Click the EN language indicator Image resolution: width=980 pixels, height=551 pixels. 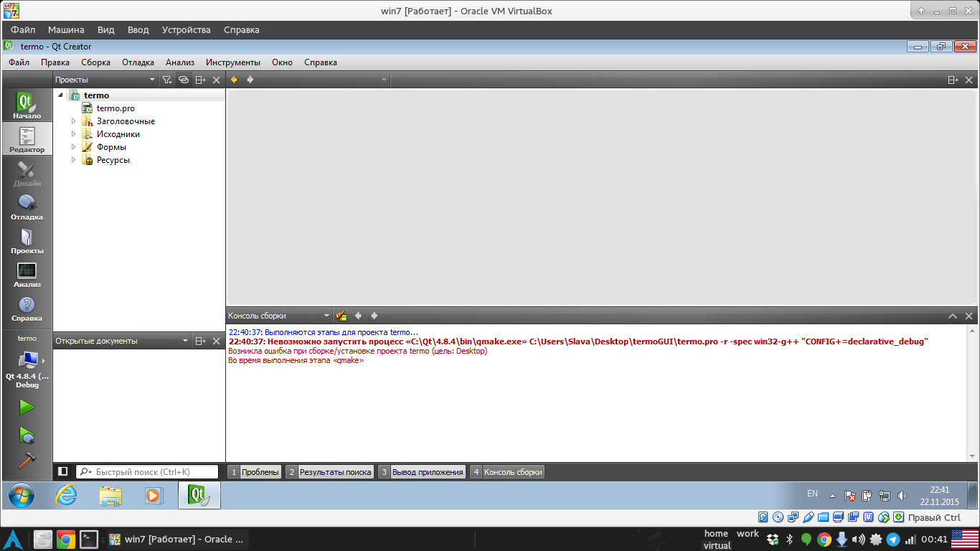[x=812, y=494]
